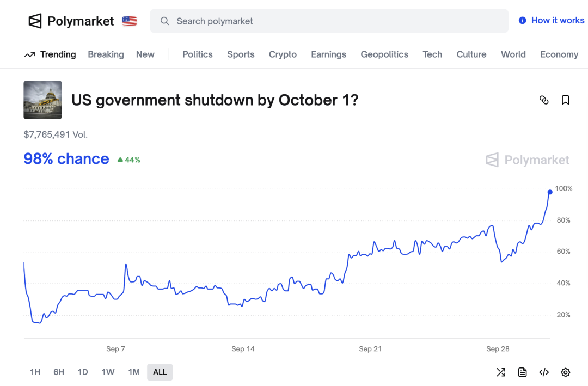This screenshot has width=588, height=386.
Task: Click the US flag region icon
Action: pos(130,21)
